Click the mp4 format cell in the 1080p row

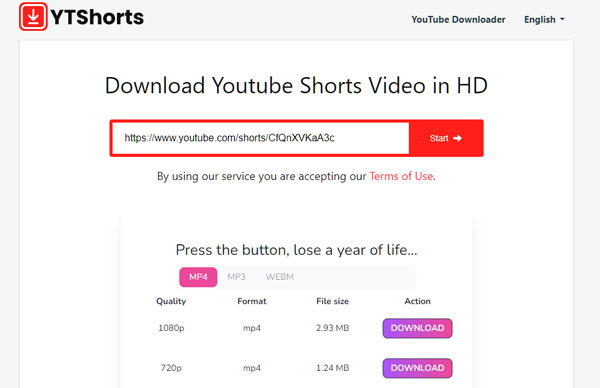(x=252, y=328)
